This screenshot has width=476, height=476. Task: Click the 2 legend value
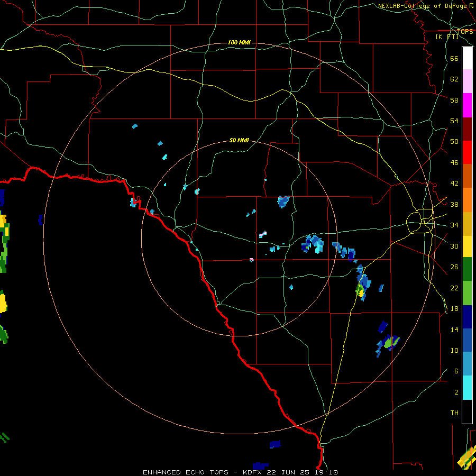(456, 392)
